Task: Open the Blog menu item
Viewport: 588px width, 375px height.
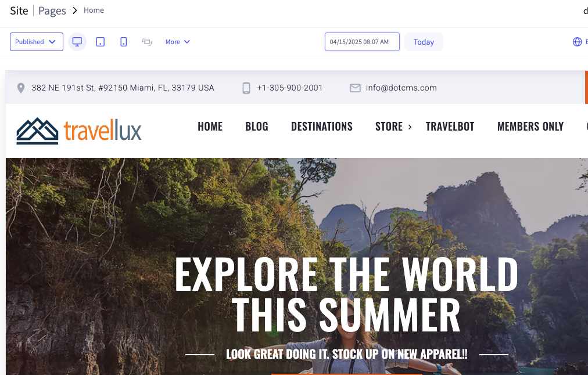Action: pos(256,127)
